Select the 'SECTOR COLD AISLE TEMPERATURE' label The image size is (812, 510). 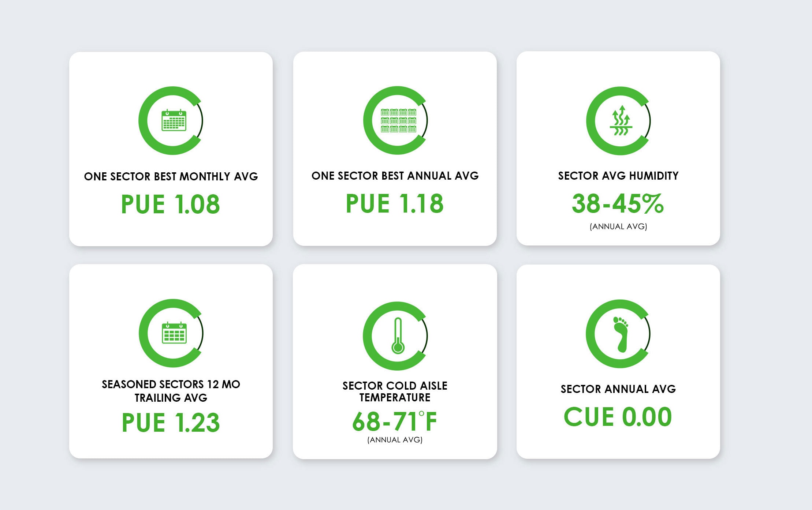(395, 391)
